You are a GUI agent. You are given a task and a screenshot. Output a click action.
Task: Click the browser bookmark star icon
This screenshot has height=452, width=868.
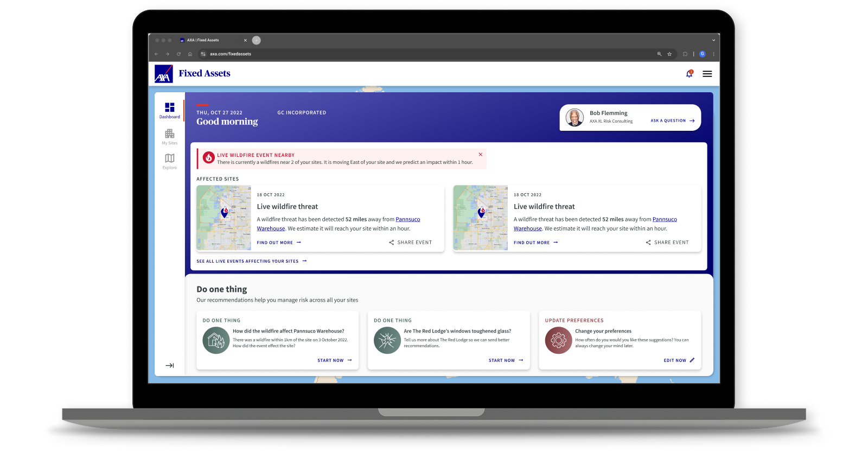click(x=669, y=54)
